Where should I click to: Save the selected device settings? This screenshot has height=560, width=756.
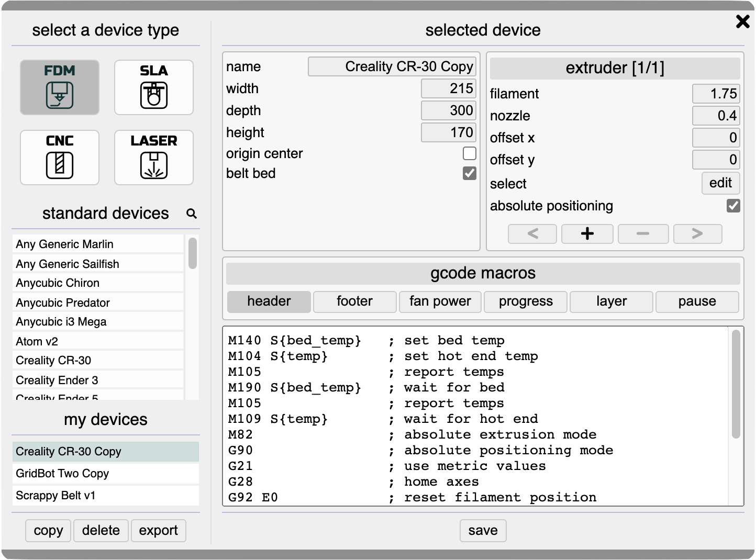483,531
